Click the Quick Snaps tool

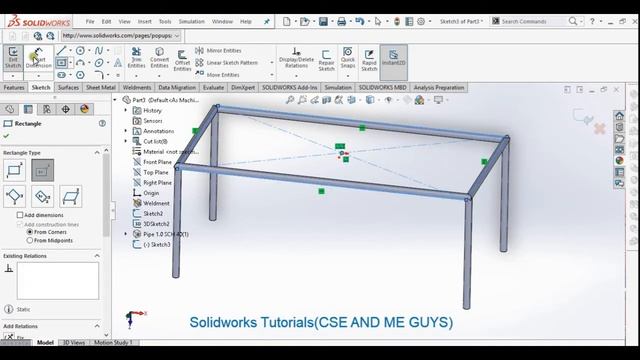tap(348, 58)
